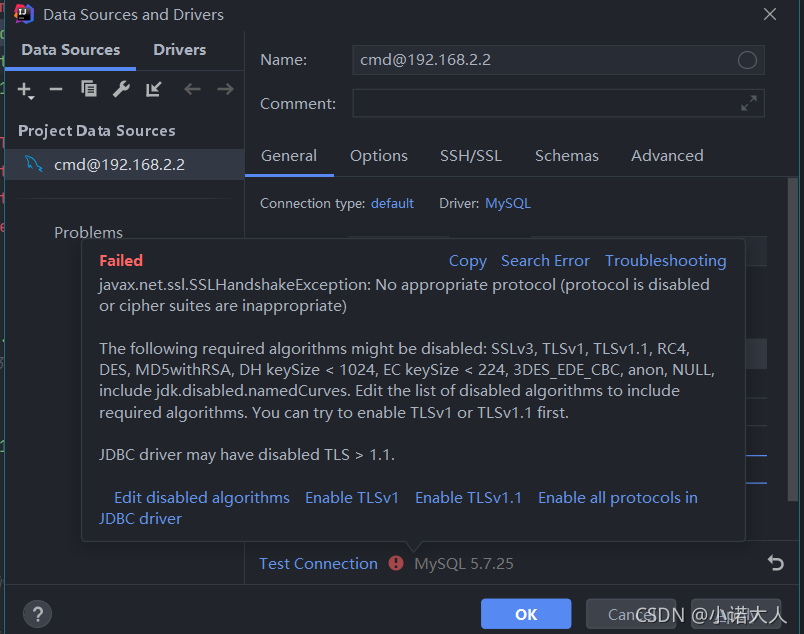Change driver via MySQL link
804x634 pixels.
pyautogui.click(x=508, y=204)
